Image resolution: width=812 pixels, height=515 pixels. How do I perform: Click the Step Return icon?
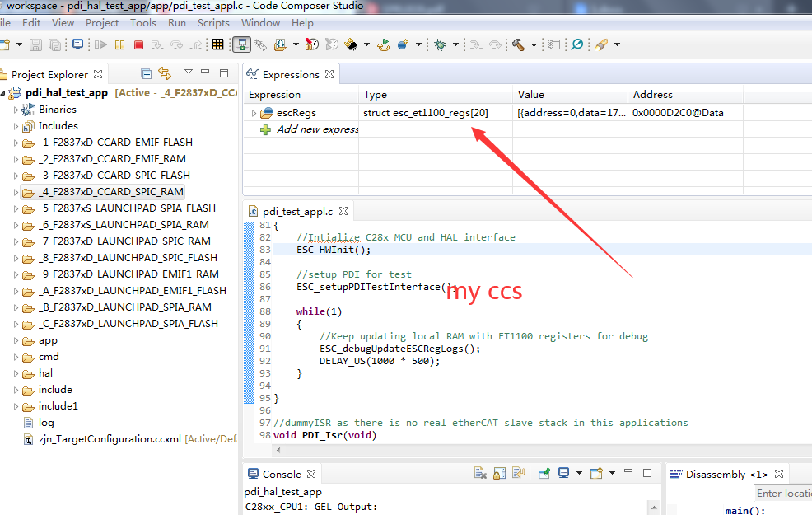click(x=196, y=45)
